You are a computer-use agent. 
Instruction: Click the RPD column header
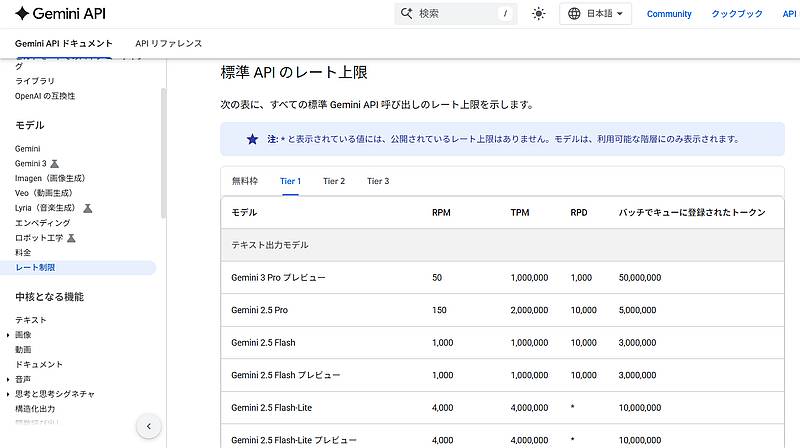[x=579, y=213]
